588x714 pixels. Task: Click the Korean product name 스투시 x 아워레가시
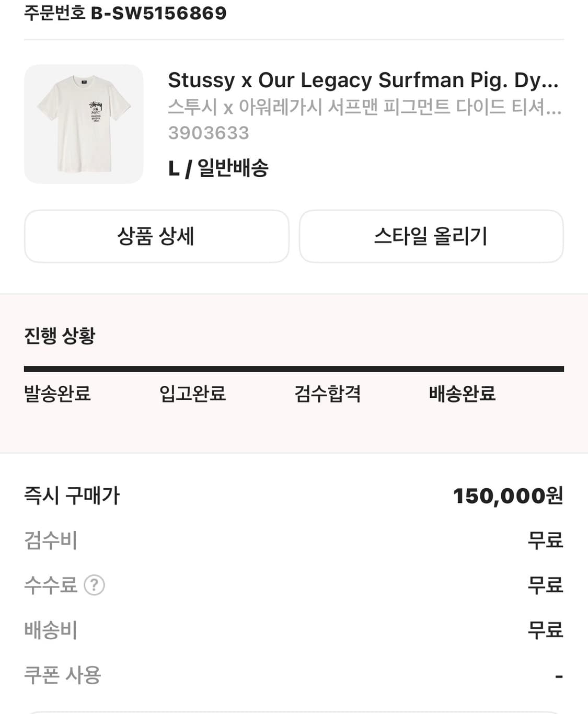(x=364, y=107)
